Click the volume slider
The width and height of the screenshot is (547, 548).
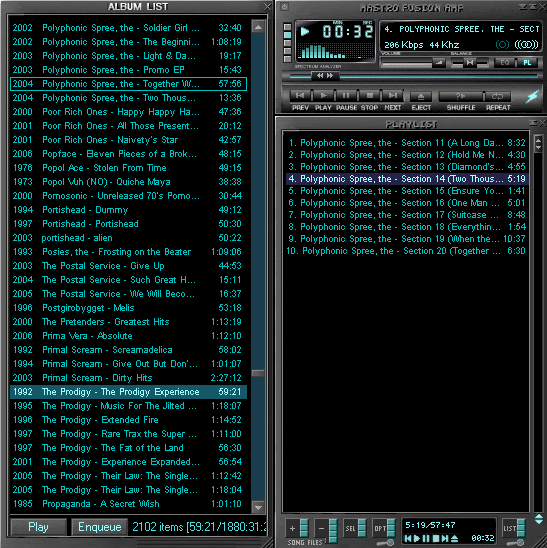[413, 63]
